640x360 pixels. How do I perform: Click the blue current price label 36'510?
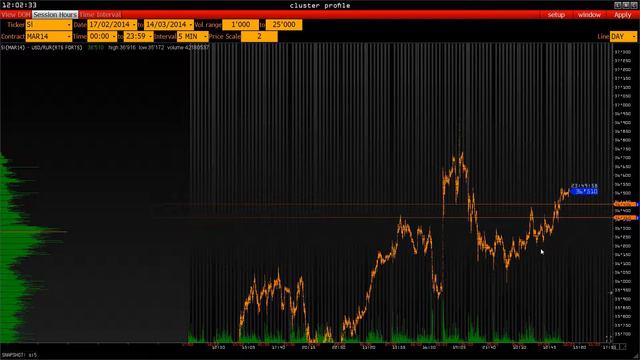(x=584, y=191)
